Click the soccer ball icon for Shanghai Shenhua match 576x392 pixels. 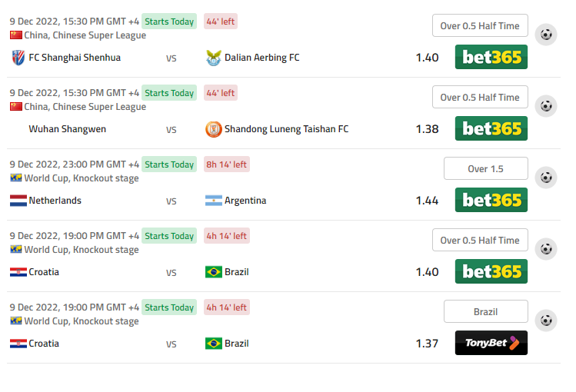(x=546, y=35)
